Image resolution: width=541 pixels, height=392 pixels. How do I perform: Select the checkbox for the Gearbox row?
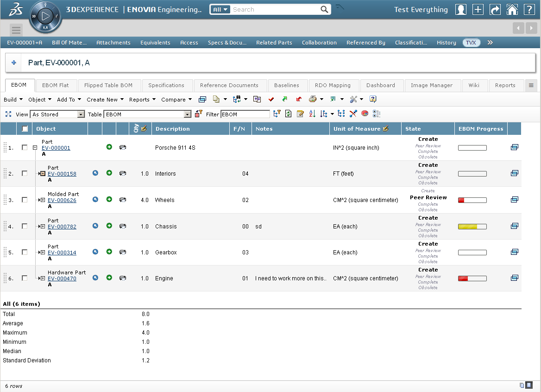click(x=25, y=253)
